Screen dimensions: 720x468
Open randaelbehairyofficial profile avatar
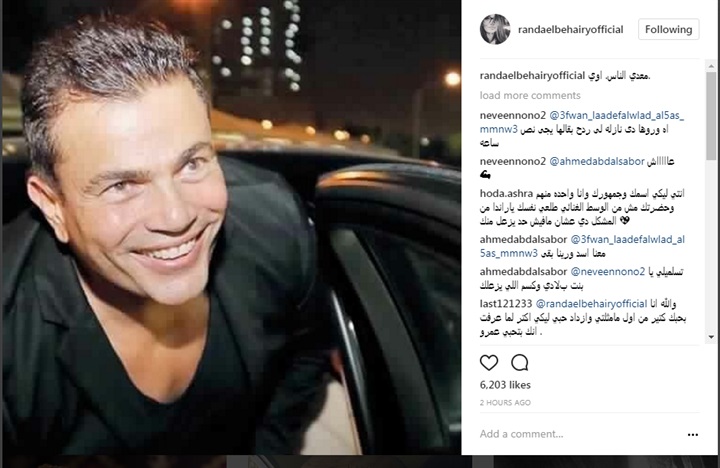pyautogui.click(x=495, y=29)
